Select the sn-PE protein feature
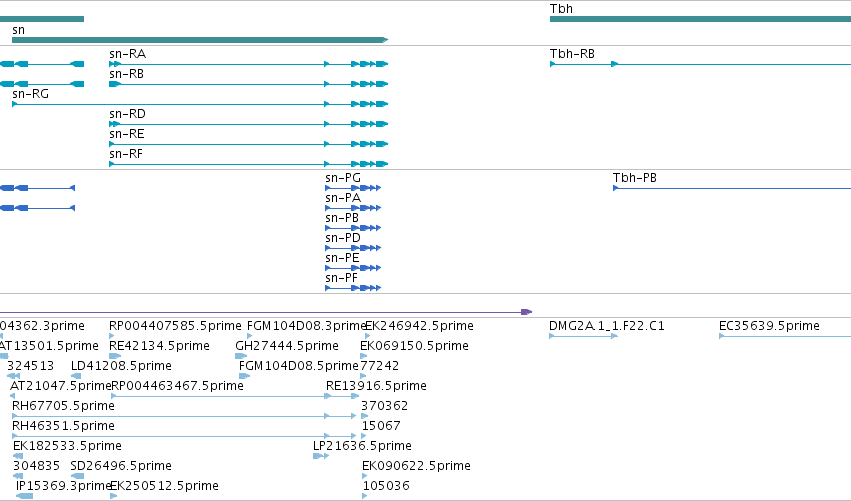 point(353,268)
